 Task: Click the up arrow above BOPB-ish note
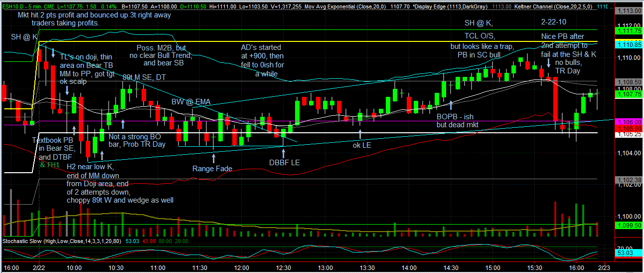point(451,104)
